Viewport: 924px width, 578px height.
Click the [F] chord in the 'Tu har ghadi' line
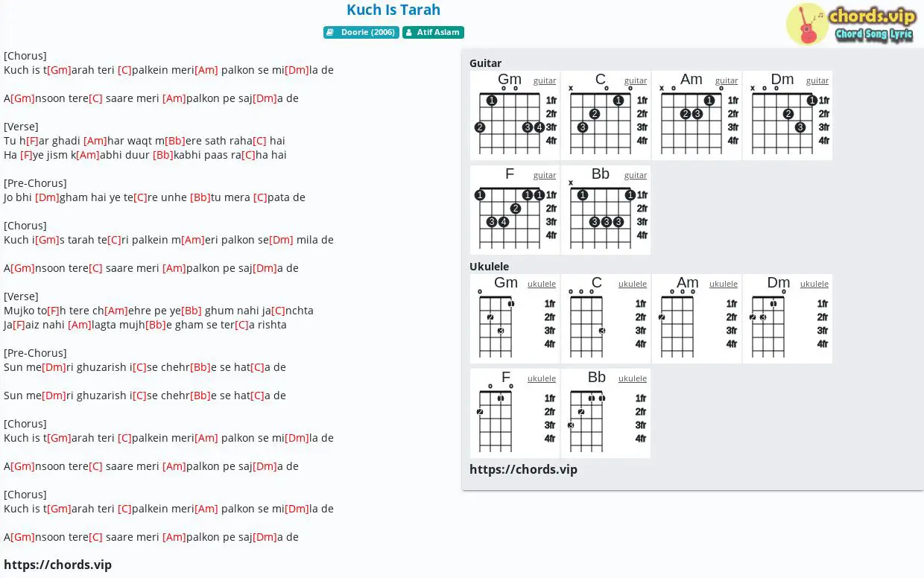pyautogui.click(x=32, y=141)
